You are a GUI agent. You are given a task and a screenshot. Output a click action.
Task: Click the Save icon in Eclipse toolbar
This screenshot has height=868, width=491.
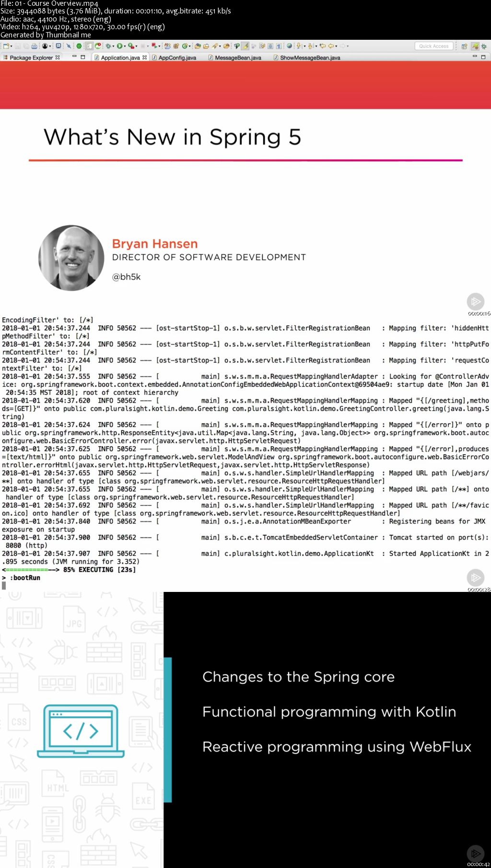click(x=18, y=46)
